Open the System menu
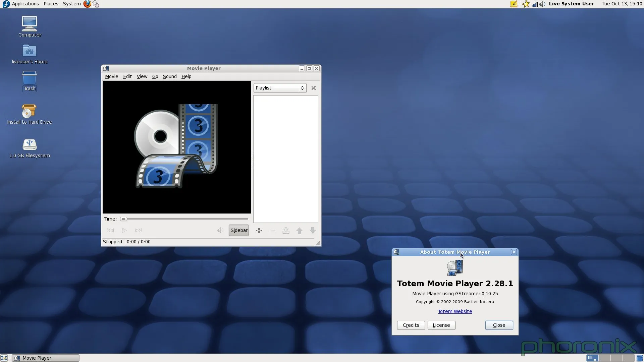The height and width of the screenshot is (362, 644). (x=71, y=4)
